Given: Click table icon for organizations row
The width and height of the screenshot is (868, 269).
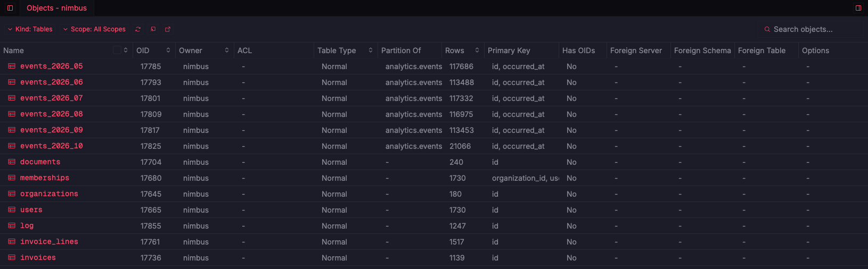Looking at the screenshot, I should coord(12,194).
